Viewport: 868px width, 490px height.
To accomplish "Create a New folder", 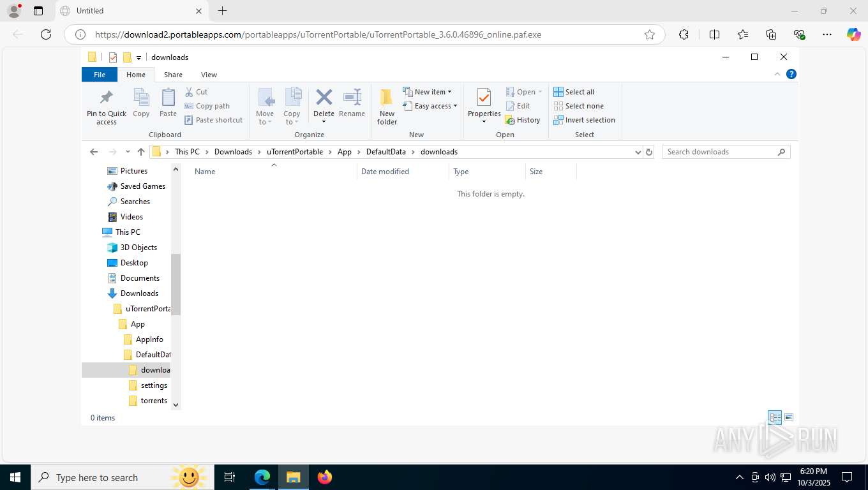I will pyautogui.click(x=387, y=107).
